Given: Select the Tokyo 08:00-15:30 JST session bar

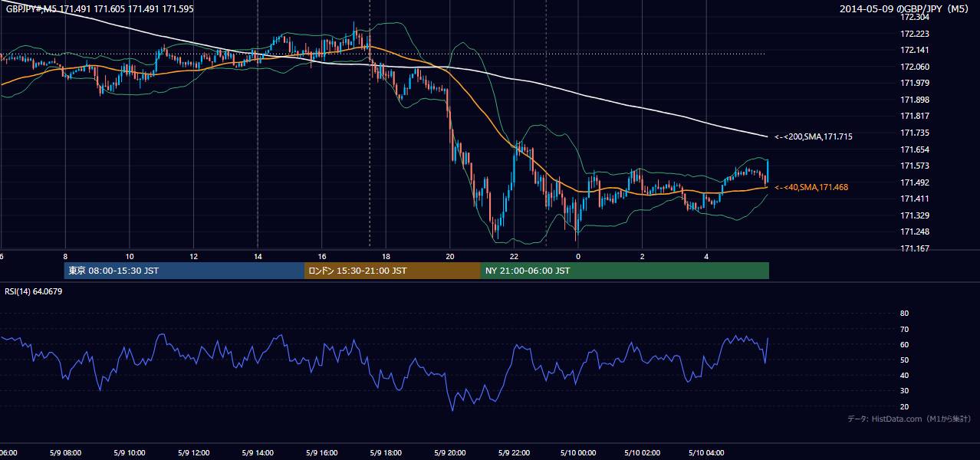Looking at the screenshot, I should (x=184, y=271).
